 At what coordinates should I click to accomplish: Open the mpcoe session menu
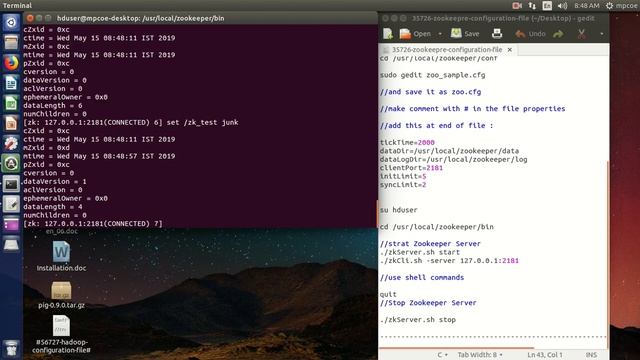click(x=621, y=5)
